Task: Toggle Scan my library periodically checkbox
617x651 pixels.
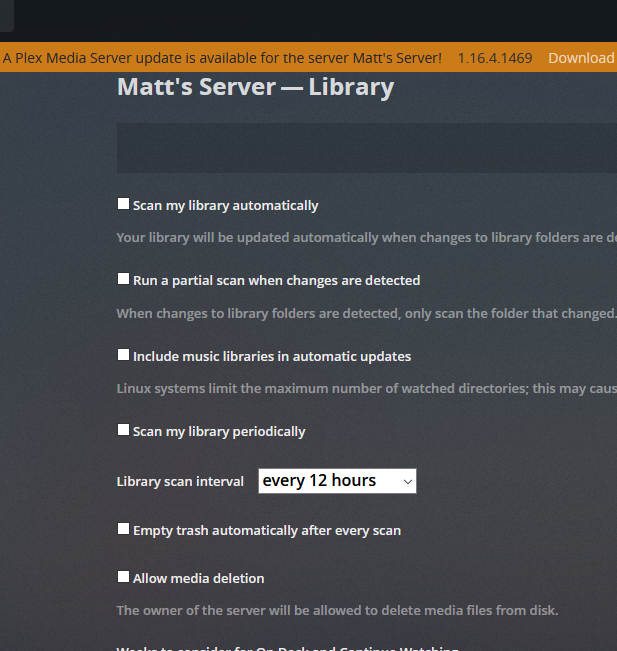Action: point(123,430)
